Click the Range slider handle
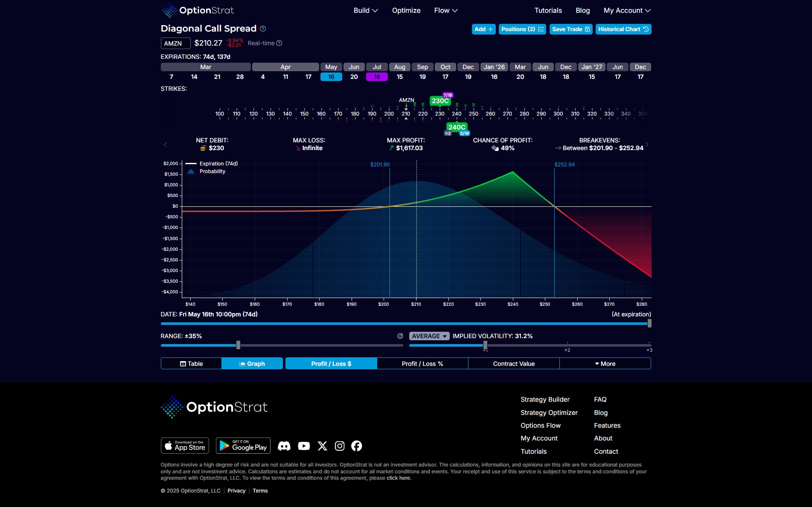Image resolution: width=812 pixels, height=507 pixels. pos(238,345)
